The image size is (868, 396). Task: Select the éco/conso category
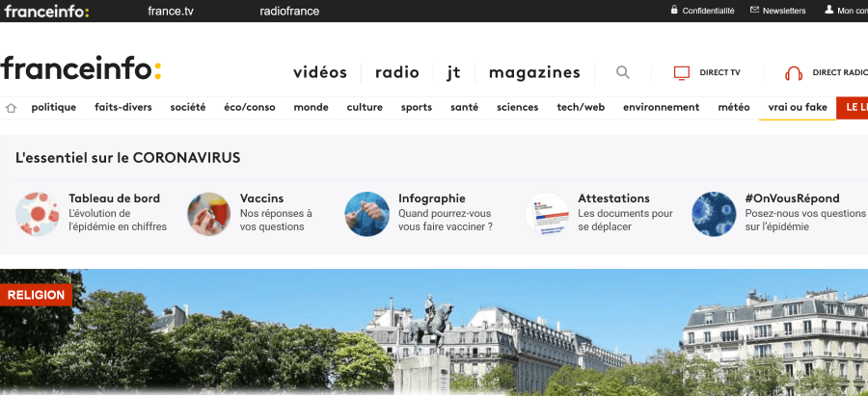pyautogui.click(x=249, y=107)
